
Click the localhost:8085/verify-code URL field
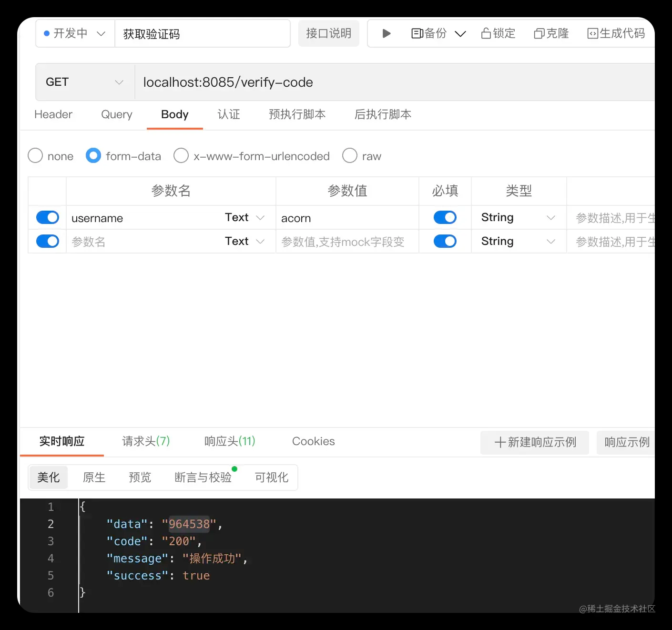tap(228, 81)
